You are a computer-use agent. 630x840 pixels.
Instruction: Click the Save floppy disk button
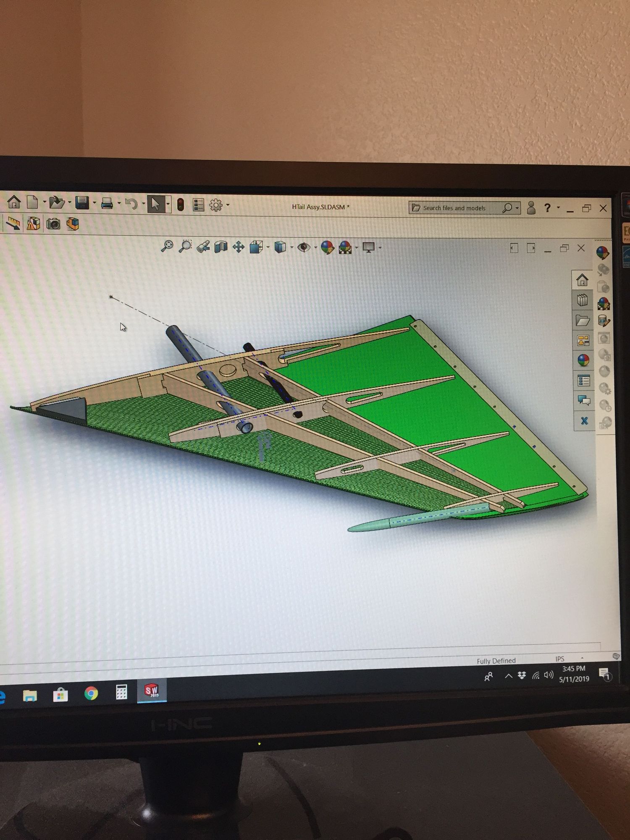click(x=81, y=204)
